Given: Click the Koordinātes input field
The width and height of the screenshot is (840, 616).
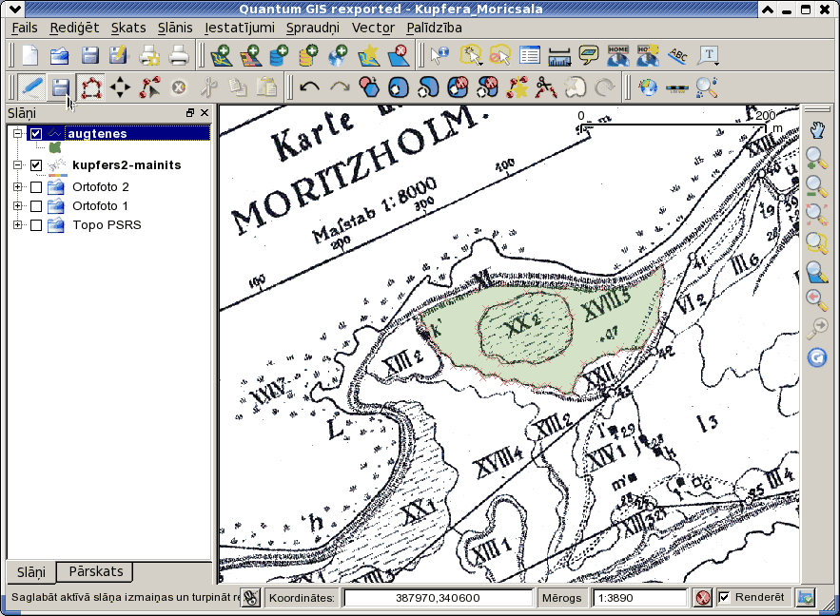Looking at the screenshot, I should pyautogui.click(x=438, y=598).
